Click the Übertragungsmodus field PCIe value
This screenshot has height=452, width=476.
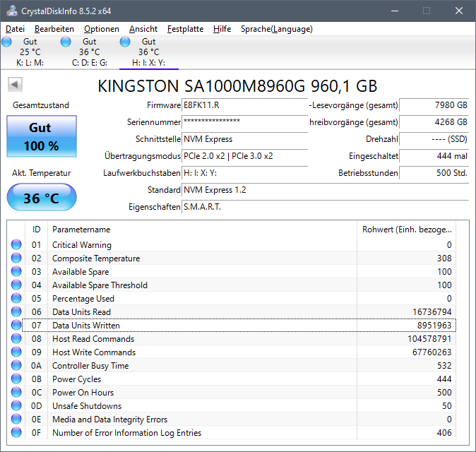pyautogui.click(x=244, y=156)
